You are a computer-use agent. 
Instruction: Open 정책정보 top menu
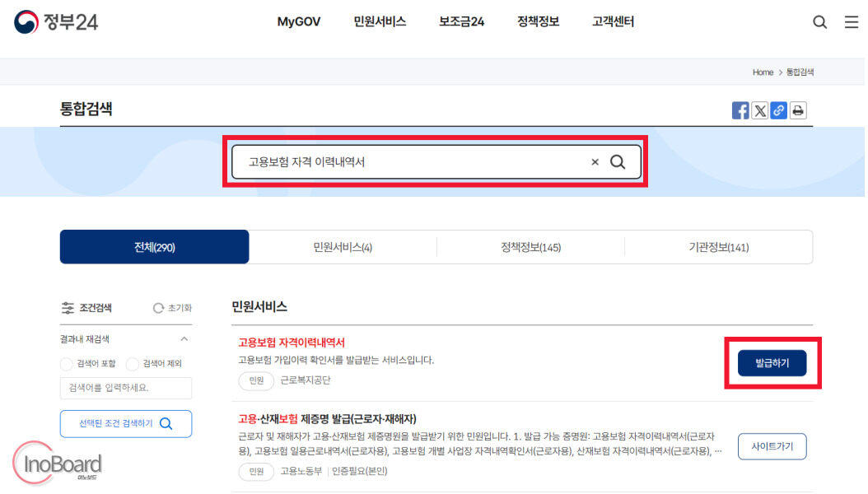pyautogui.click(x=538, y=22)
